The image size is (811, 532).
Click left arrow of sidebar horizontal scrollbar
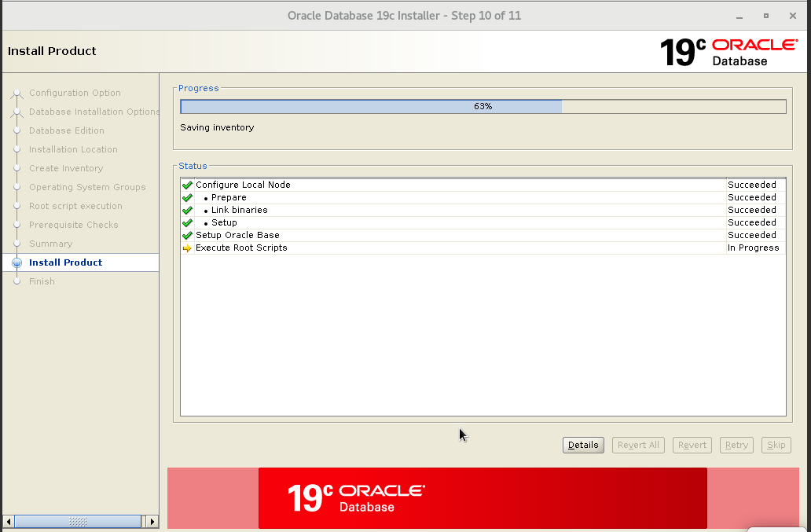pyautogui.click(x=9, y=522)
